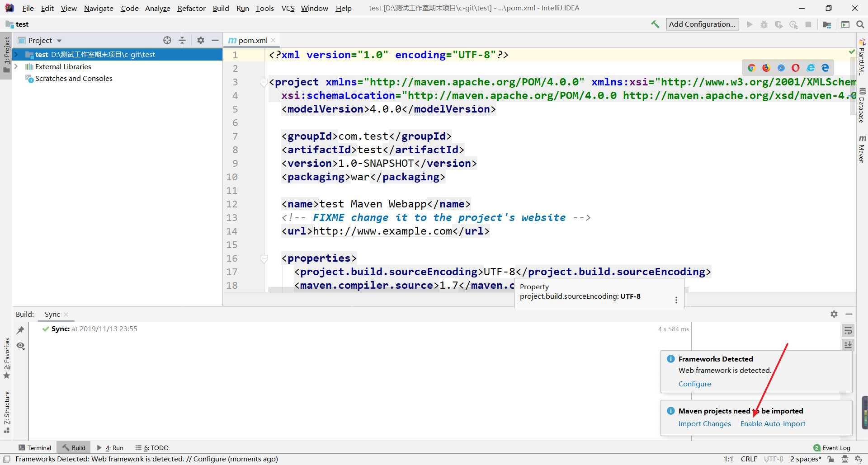868x465 pixels.
Task: Open the Refactor menu
Action: pos(191,8)
